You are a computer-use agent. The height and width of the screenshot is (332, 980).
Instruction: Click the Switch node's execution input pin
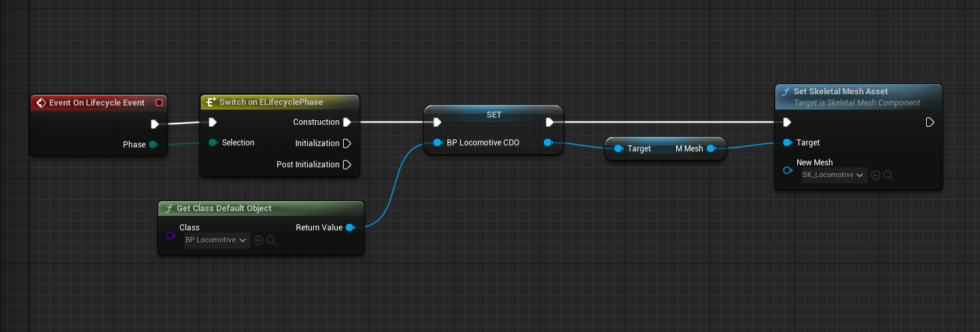(x=212, y=122)
